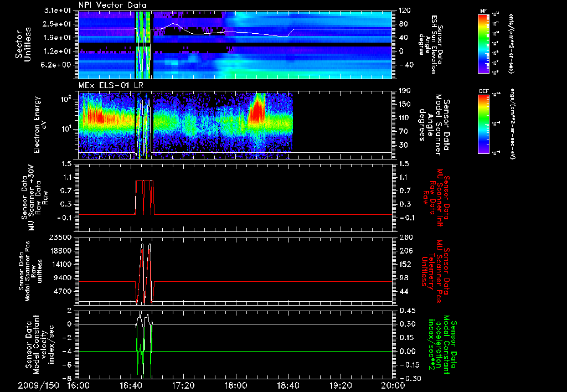The image size is (567, 392).
Task: Click the DEF color scale bar
Action: point(483,123)
